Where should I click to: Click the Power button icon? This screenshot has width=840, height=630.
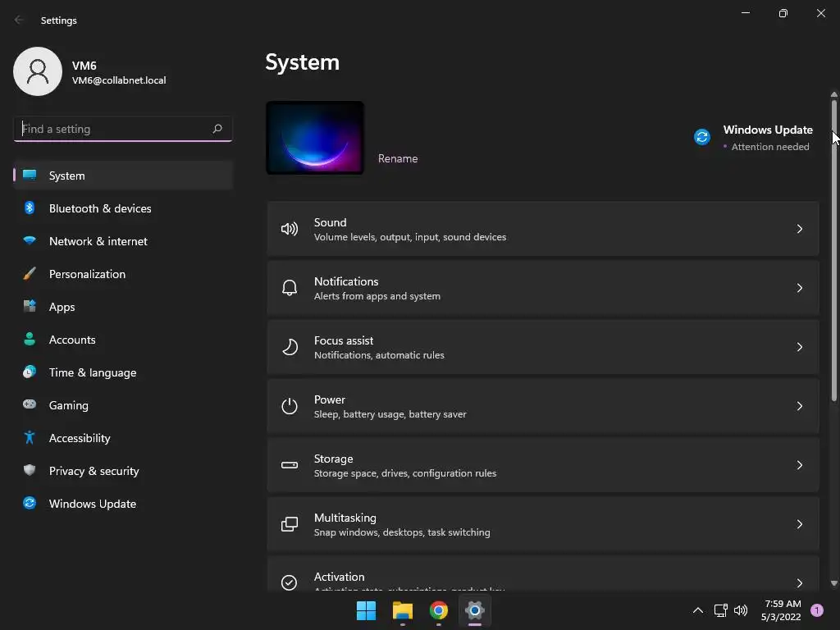290,406
